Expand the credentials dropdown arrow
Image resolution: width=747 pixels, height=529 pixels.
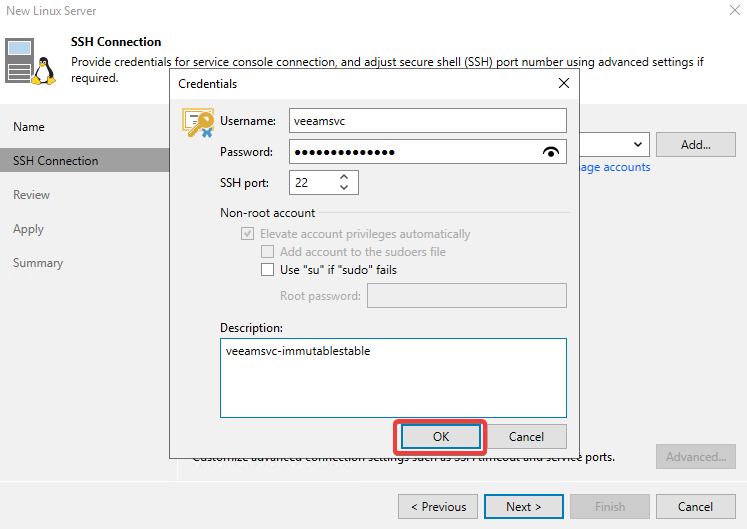coord(637,144)
